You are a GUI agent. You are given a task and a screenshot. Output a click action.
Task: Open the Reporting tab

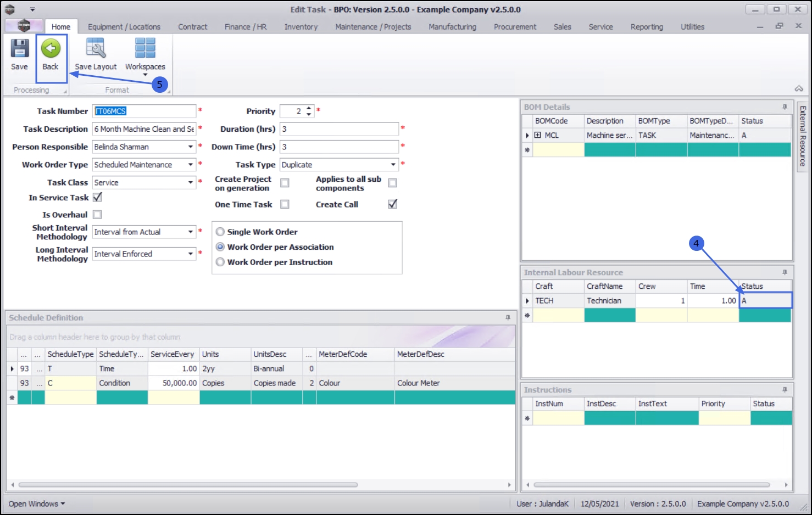pyautogui.click(x=647, y=26)
